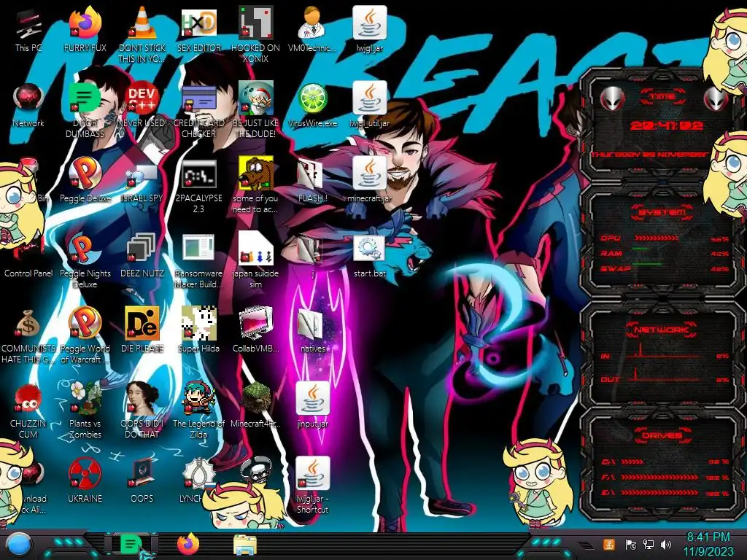Select the DI FOR DUMBASS green icon

click(85, 98)
